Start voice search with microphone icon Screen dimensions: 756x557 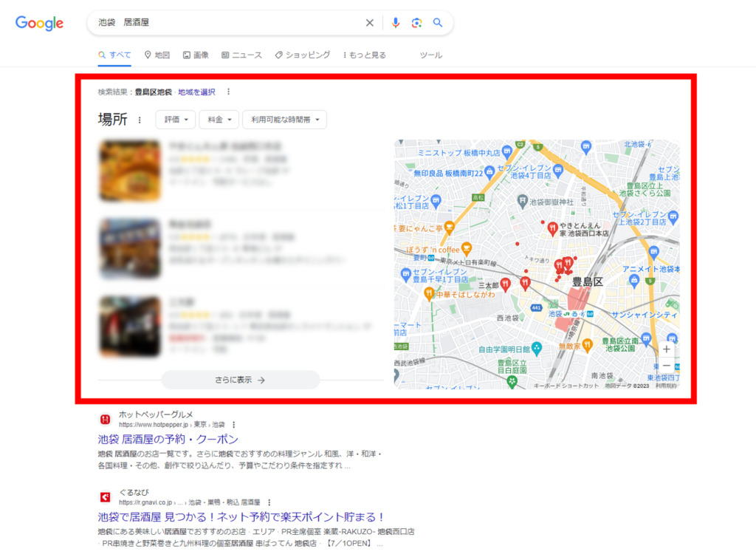[396, 23]
